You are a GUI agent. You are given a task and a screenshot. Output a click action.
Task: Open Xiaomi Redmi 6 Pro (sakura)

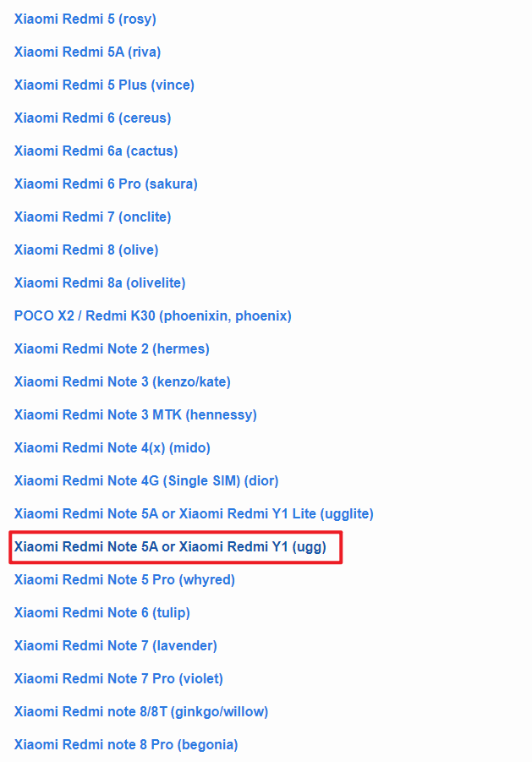click(x=106, y=184)
